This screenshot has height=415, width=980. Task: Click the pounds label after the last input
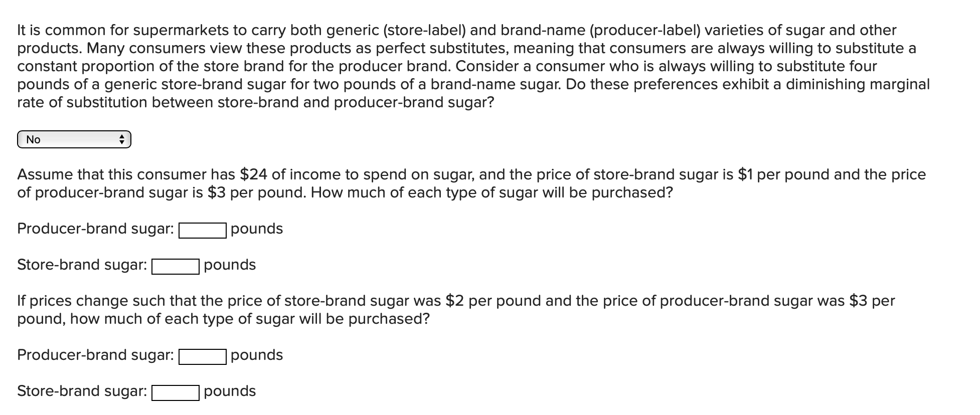pos(229,391)
